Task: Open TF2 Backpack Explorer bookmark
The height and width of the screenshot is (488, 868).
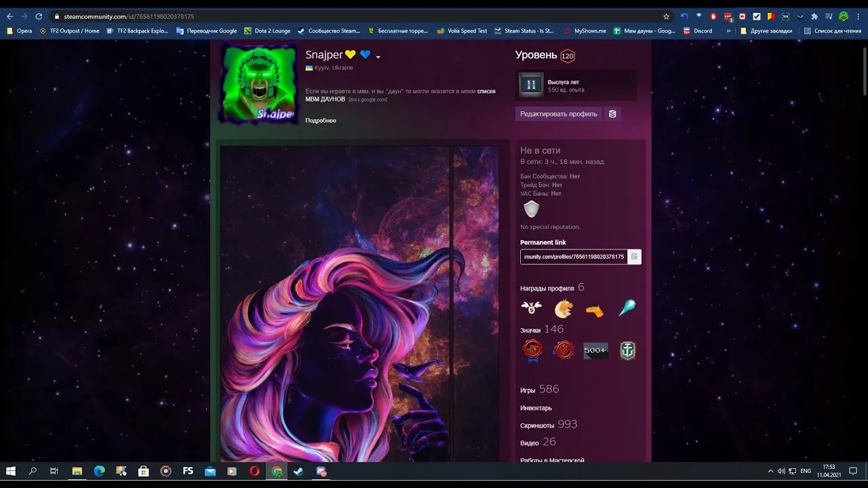Action: (x=138, y=30)
